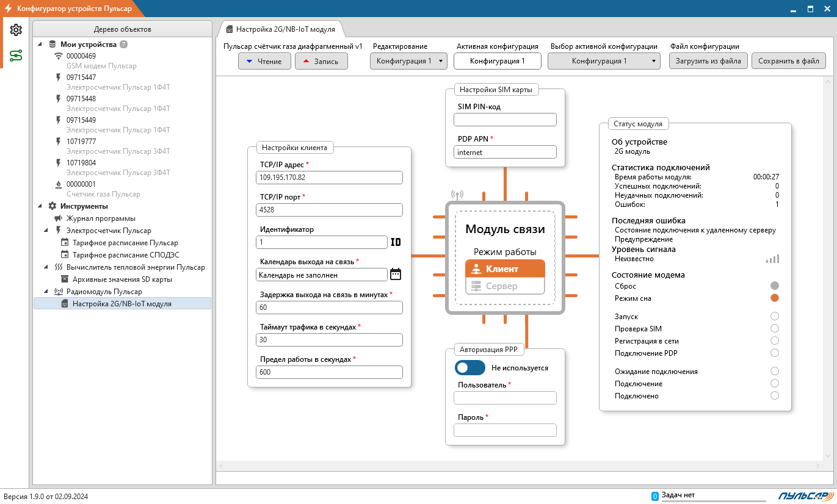
Task: Switch to Настройка 2G/NB-IoT модуля tab
Action: pos(280,29)
